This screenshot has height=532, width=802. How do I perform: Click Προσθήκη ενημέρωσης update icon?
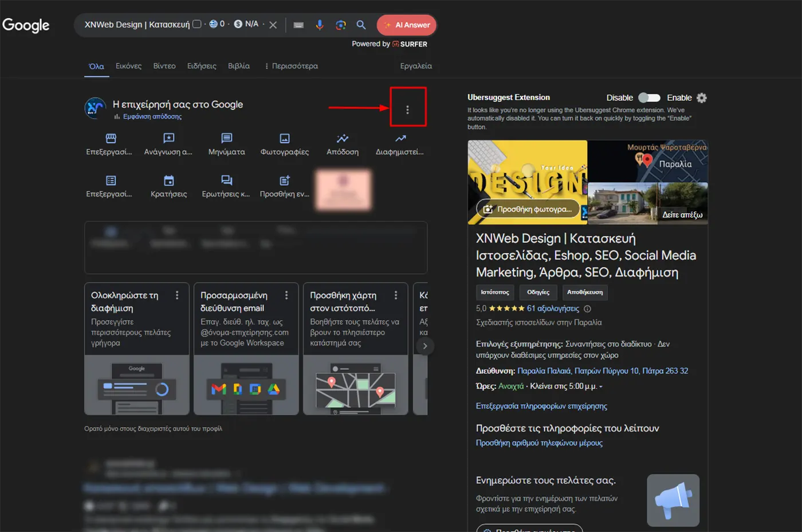coord(285,180)
